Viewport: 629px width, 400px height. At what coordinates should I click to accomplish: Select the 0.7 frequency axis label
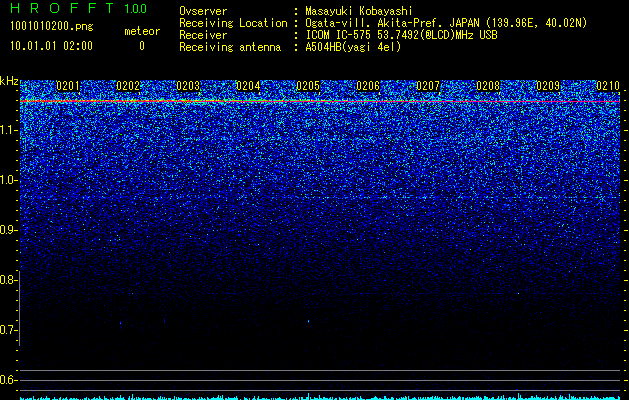tap(9, 330)
